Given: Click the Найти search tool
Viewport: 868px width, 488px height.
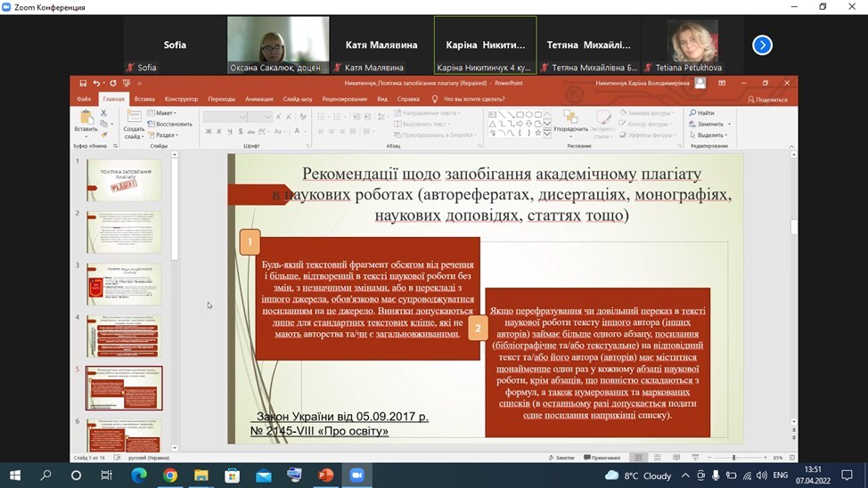Looking at the screenshot, I should click(701, 113).
